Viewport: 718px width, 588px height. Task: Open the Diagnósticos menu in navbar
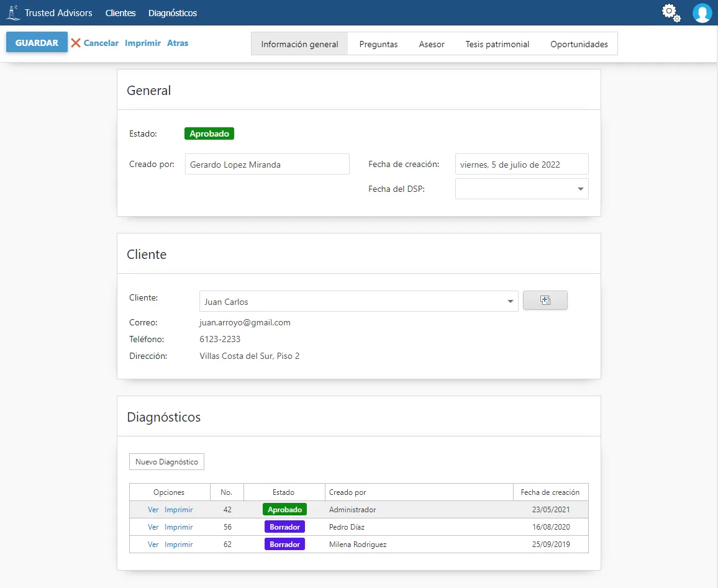(173, 13)
